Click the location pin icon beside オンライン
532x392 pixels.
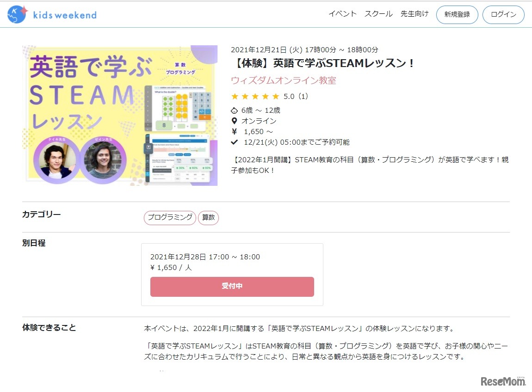pos(234,121)
